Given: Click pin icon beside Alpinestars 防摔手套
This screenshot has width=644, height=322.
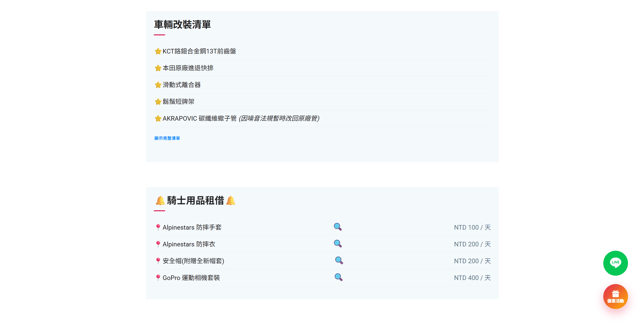Looking at the screenshot, I should (x=158, y=227).
